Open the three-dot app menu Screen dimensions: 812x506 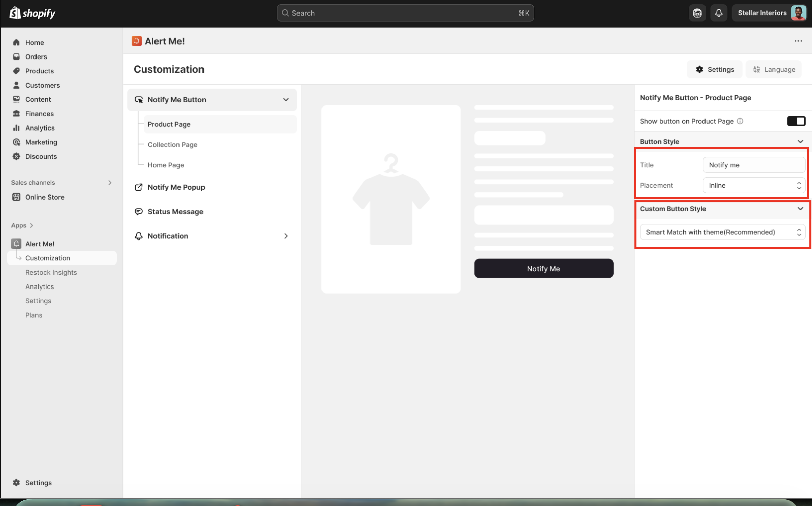coord(798,41)
